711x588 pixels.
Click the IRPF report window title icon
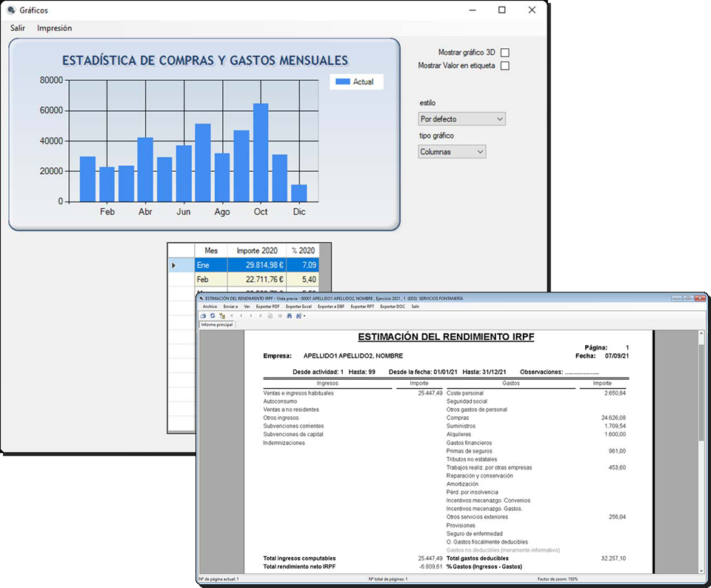201,298
